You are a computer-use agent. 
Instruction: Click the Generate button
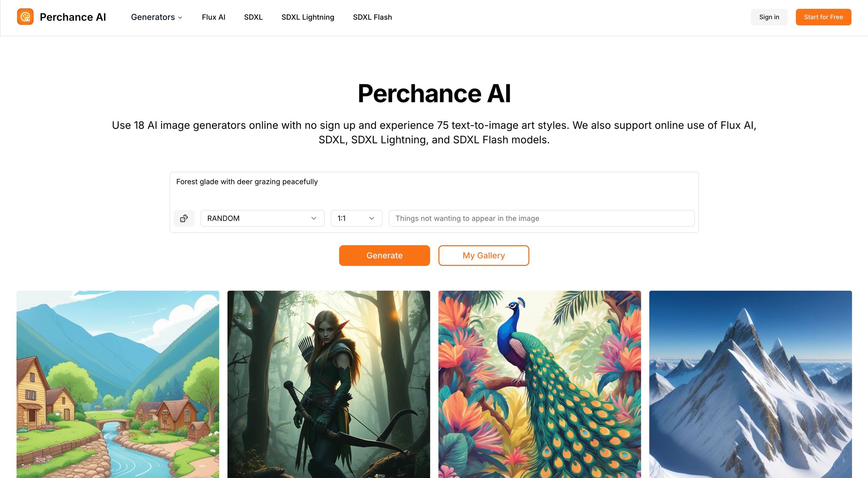(x=384, y=255)
